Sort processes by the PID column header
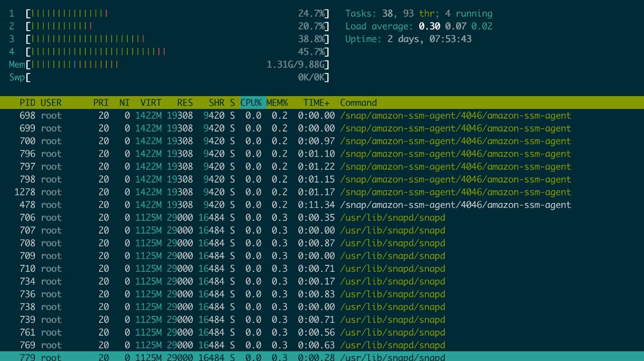644x361 pixels. [28, 103]
